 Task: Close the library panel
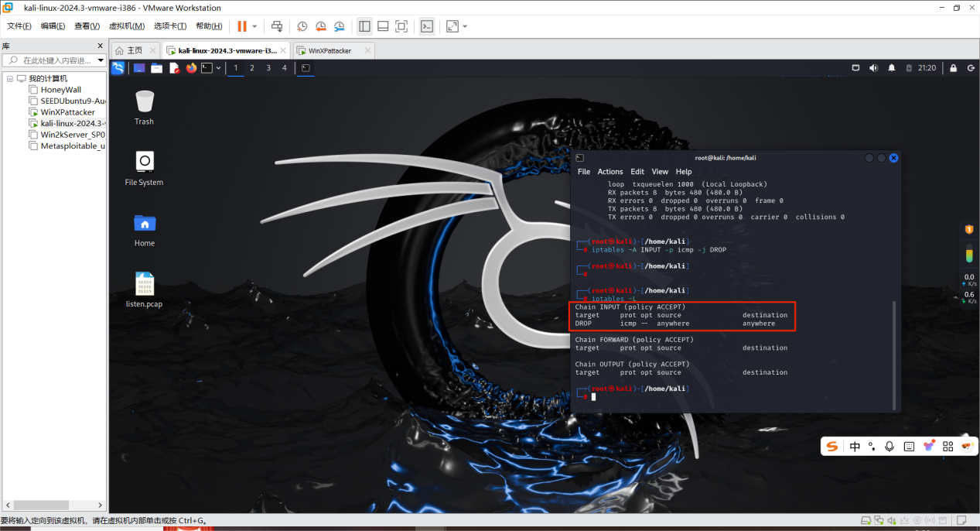100,46
